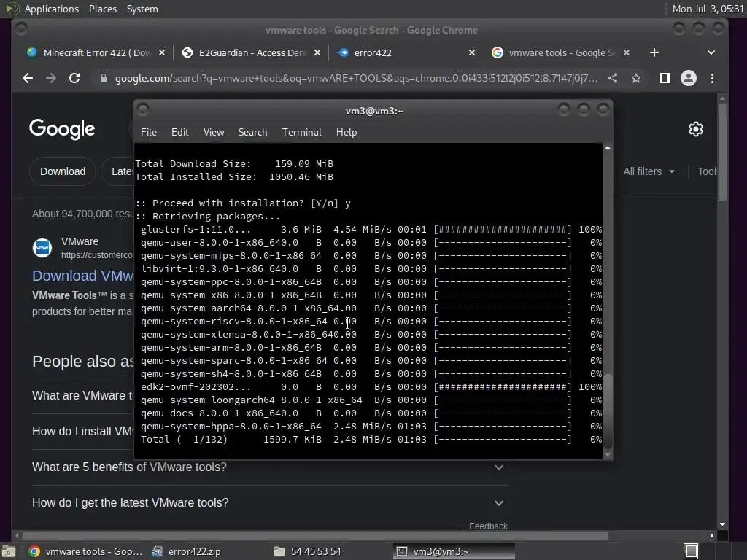Viewport: 747px width, 560px height.
Task: Open the System menu in top panel
Action: coord(142,9)
